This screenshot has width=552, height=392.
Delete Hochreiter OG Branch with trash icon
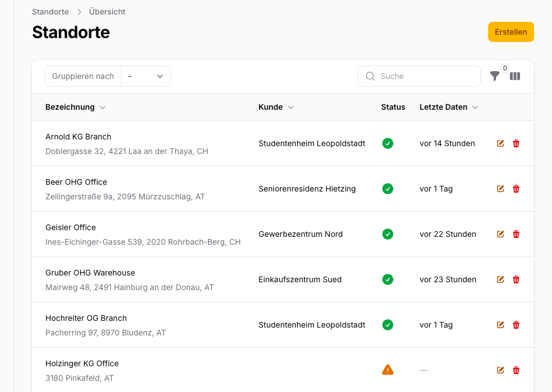pyautogui.click(x=516, y=325)
